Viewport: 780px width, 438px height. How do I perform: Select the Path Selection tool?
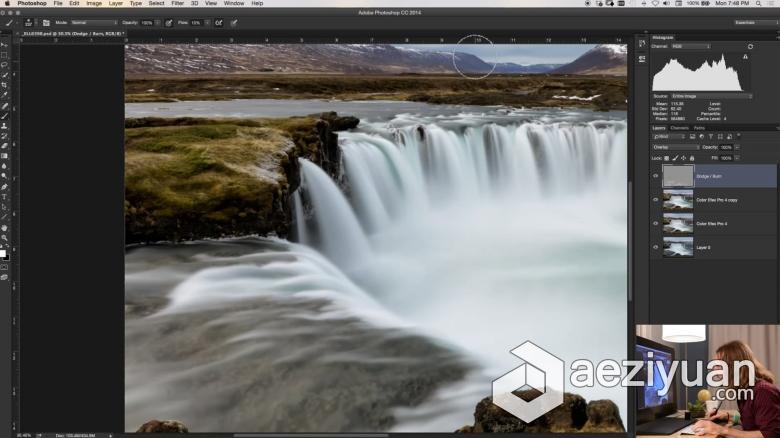click(x=4, y=207)
